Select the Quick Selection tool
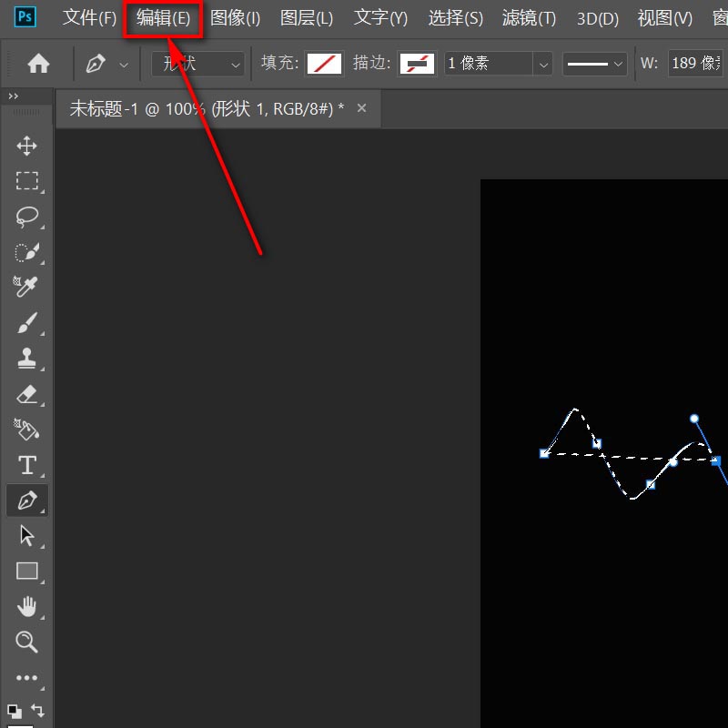The height and width of the screenshot is (728, 728). [26, 252]
